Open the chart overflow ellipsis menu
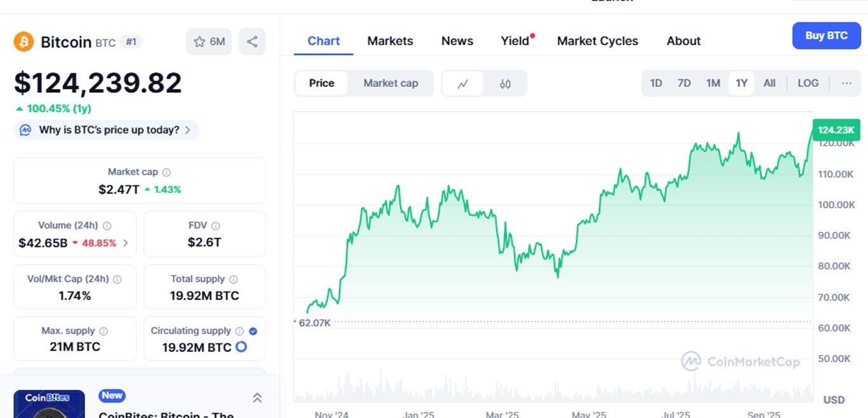 [x=846, y=83]
